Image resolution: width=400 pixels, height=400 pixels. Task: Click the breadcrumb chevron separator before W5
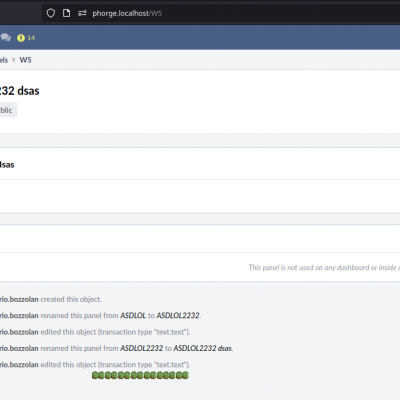pyautogui.click(x=14, y=60)
